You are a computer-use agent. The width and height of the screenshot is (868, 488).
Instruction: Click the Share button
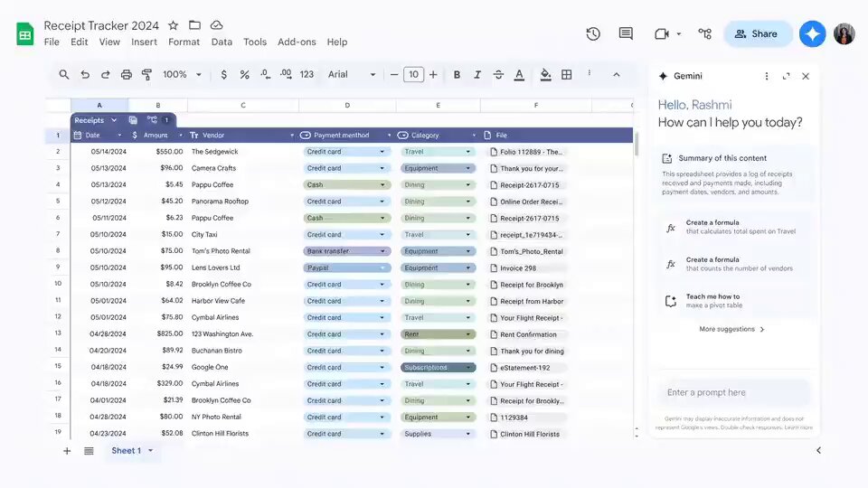(757, 33)
